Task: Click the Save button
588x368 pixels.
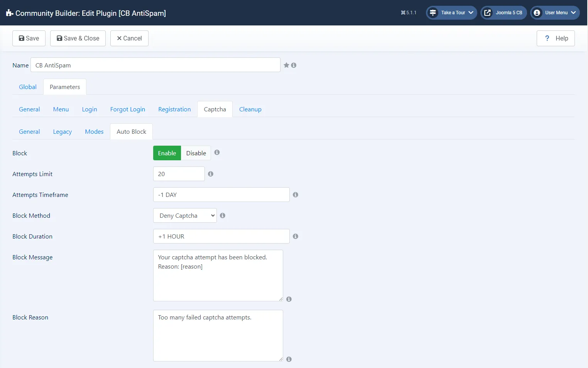Action: [29, 38]
